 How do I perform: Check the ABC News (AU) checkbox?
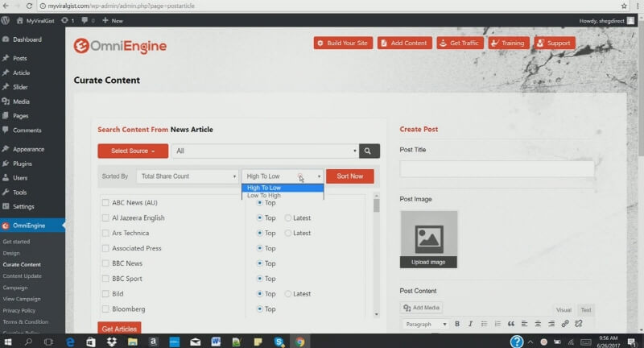click(105, 202)
